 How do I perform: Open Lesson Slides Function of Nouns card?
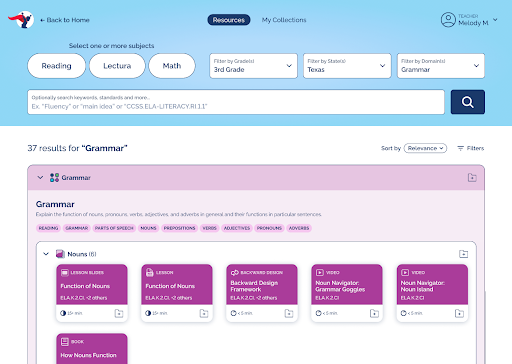pyautogui.click(x=92, y=293)
